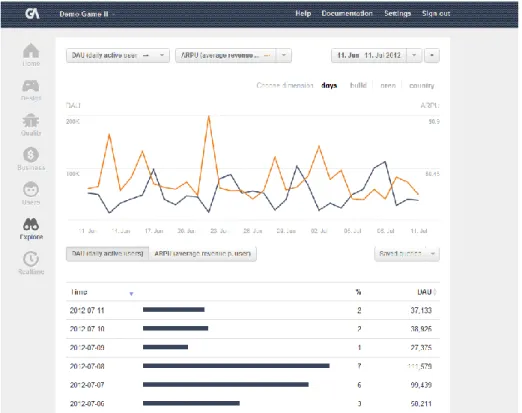Viewport: 522px width, 413px height.
Task: Switch to DAU (daily active users) table tab
Action: (x=107, y=254)
